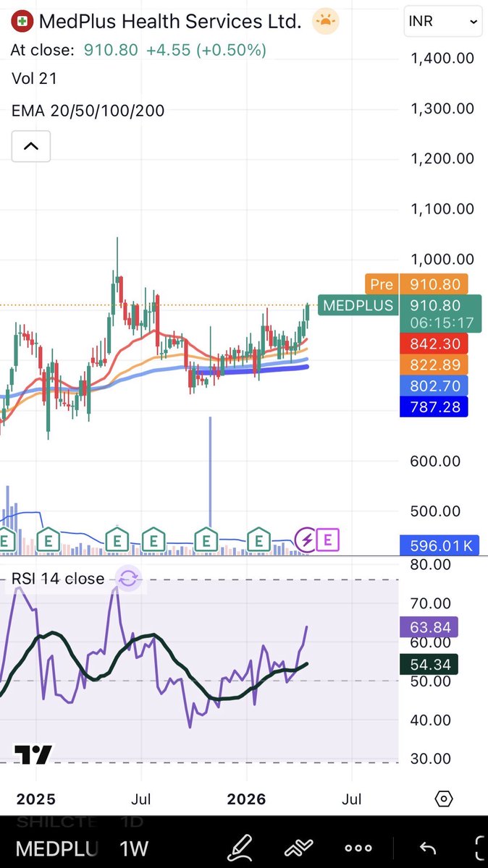Change the 1W chart interval

(134, 848)
